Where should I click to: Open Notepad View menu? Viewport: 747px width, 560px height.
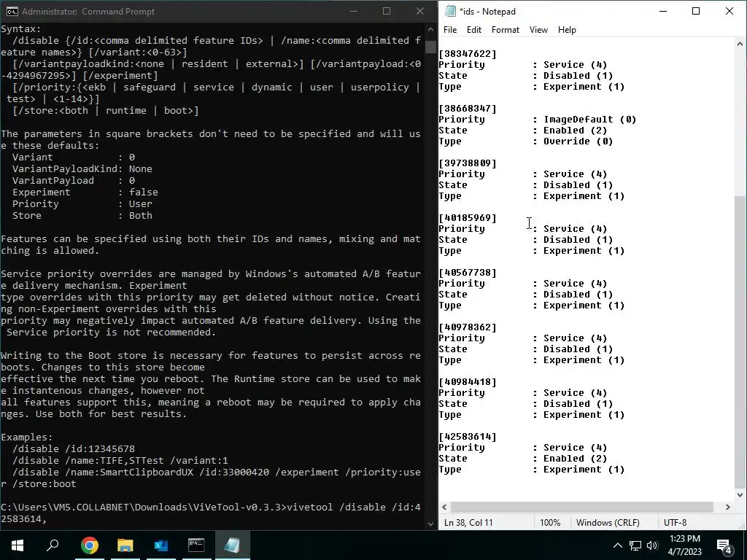(538, 29)
